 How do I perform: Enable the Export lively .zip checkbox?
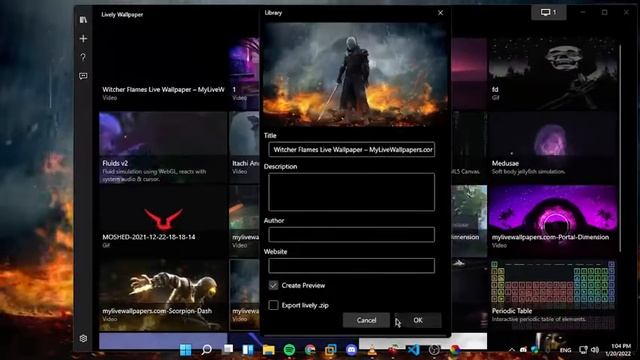click(273, 305)
